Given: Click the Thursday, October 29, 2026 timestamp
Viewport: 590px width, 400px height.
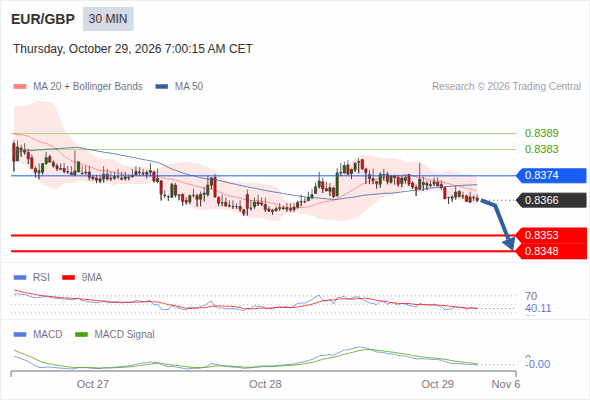Looking at the screenshot, I should pos(133,49).
